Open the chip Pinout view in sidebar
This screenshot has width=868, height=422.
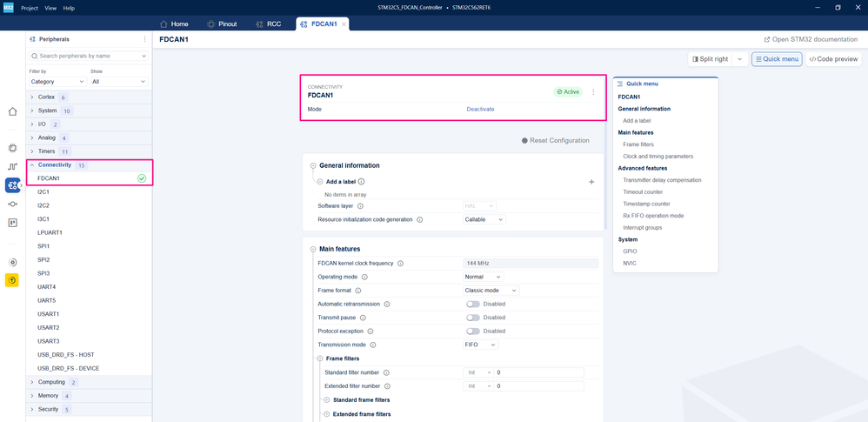12,148
